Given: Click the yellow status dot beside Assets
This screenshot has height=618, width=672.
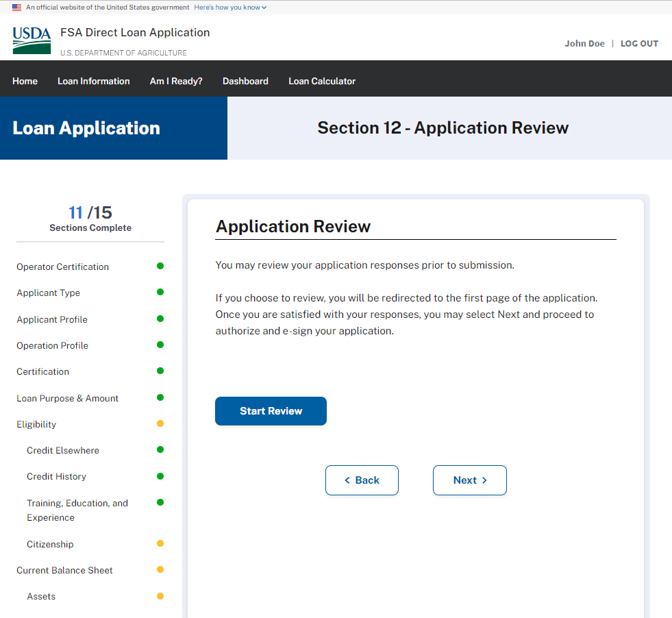Looking at the screenshot, I should click(160, 596).
